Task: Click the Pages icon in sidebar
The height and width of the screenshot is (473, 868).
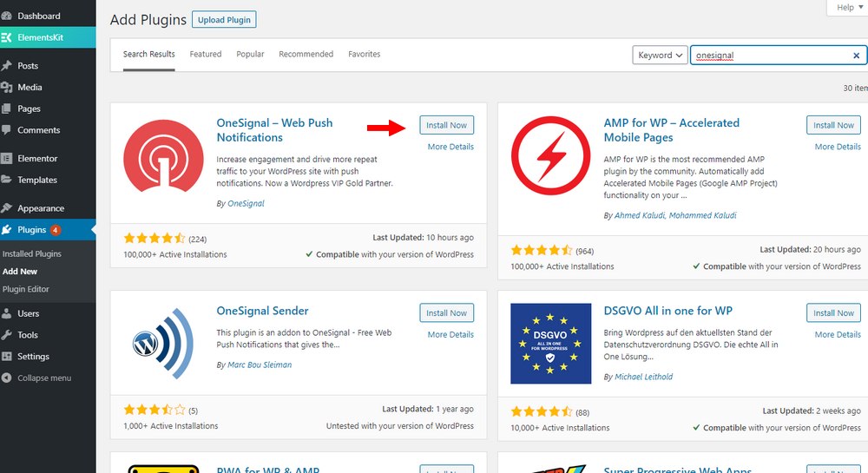Action: coord(7,109)
